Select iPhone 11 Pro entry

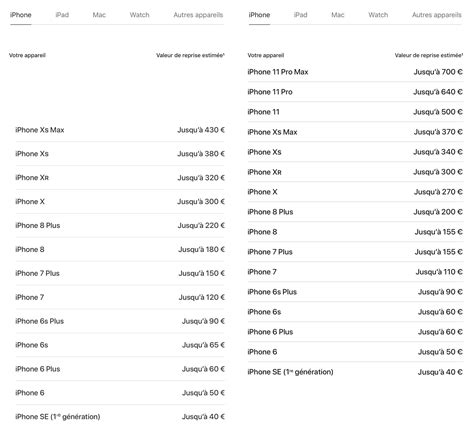pyautogui.click(x=355, y=92)
